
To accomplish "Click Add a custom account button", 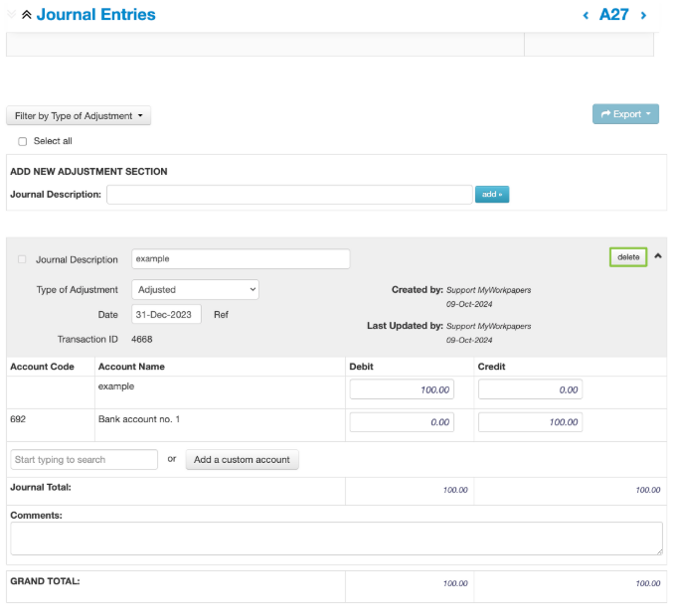I will tap(242, 460).
